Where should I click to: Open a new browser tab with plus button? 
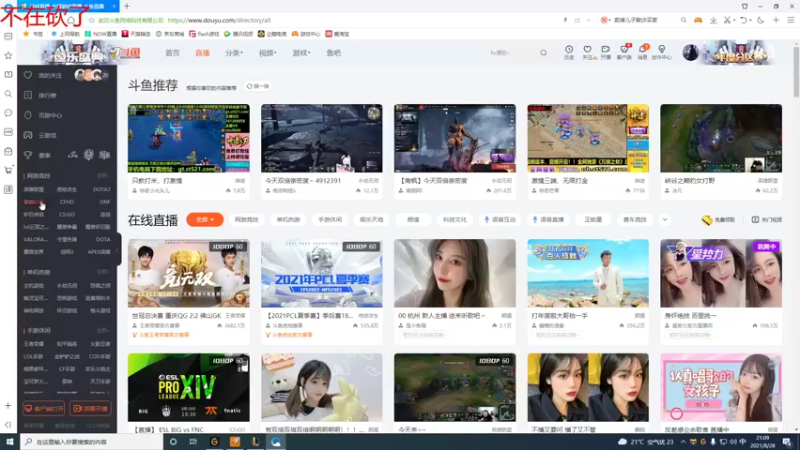(127, 6)
